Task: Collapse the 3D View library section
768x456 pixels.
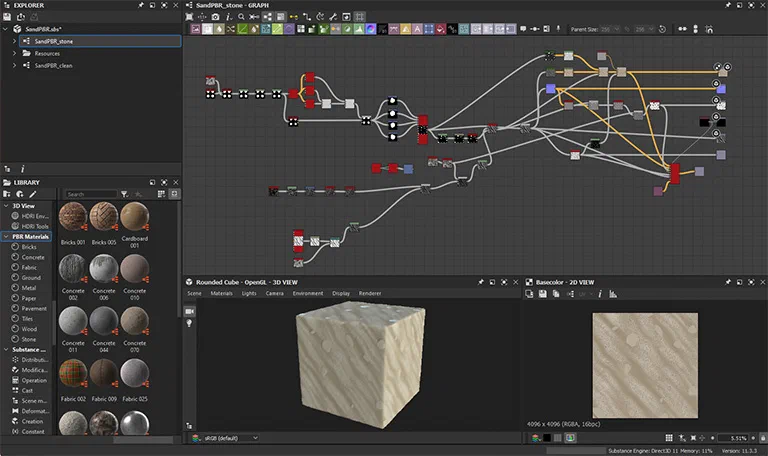Action: pos(6,206)
